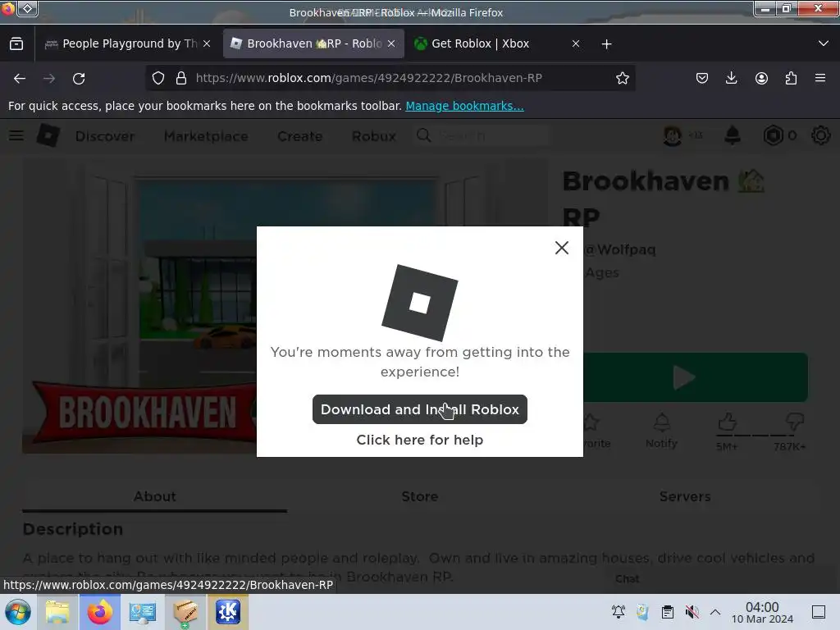Open the Robux balance icon
The width and height of the screenshot is (840, 630).
pyautogui.click(x=773, y=135)
